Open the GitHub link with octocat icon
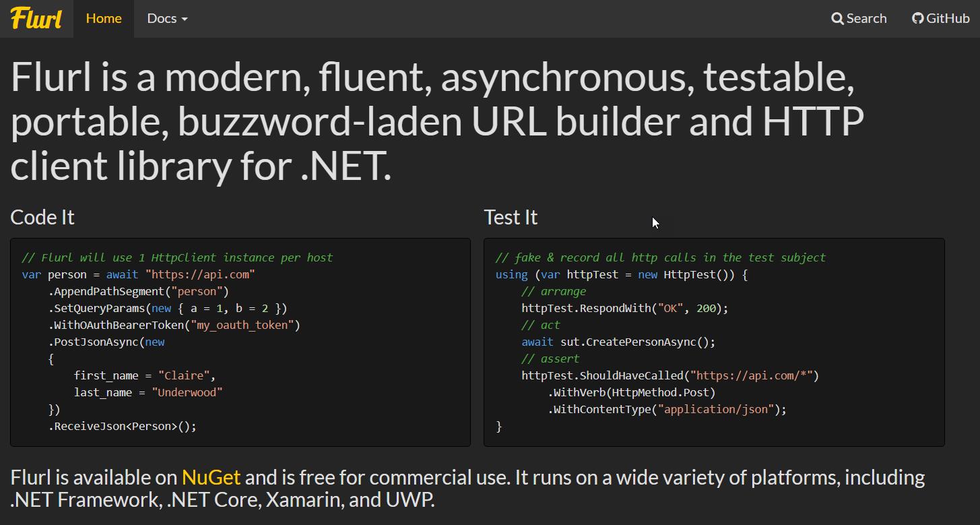980x525 pixels. [x=941, y=18]
